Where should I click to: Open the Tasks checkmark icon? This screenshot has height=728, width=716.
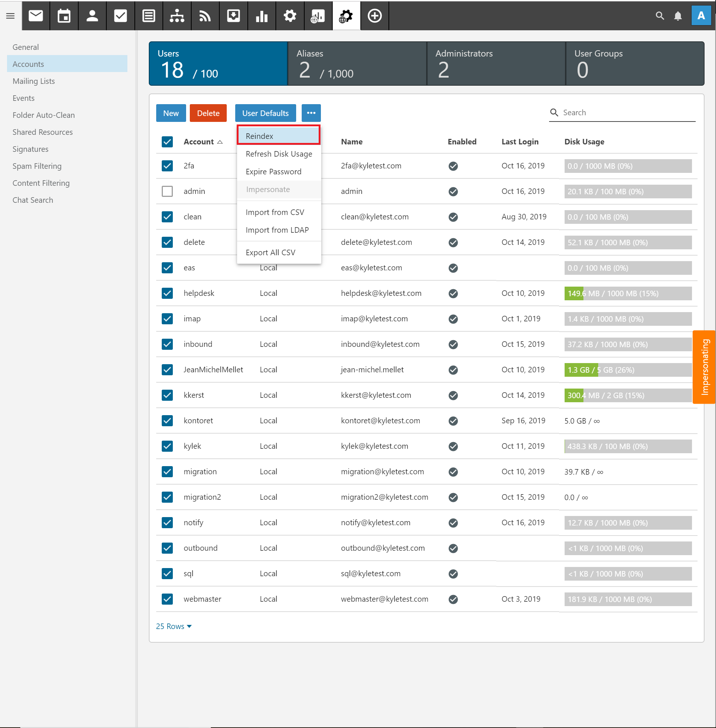tap(120, 16)
